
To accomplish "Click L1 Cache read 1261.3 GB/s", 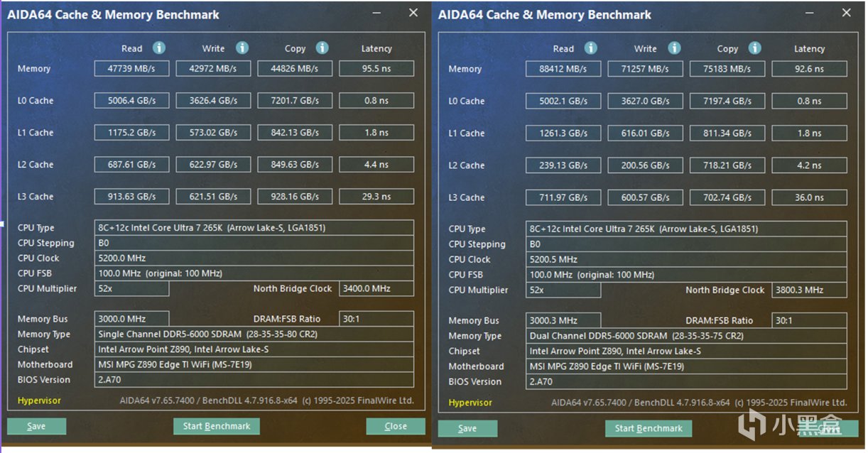I will coord(563,133).
